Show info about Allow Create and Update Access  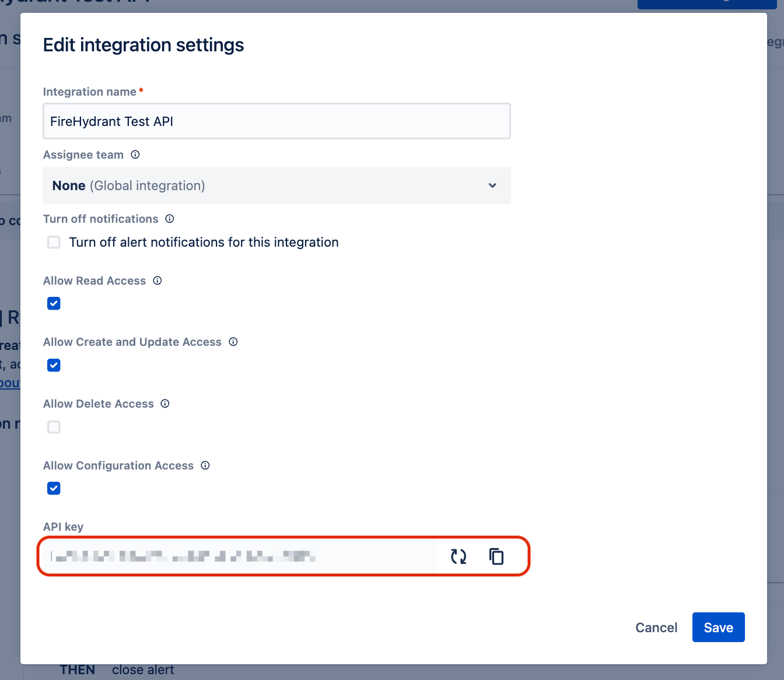tap(233, 342)
